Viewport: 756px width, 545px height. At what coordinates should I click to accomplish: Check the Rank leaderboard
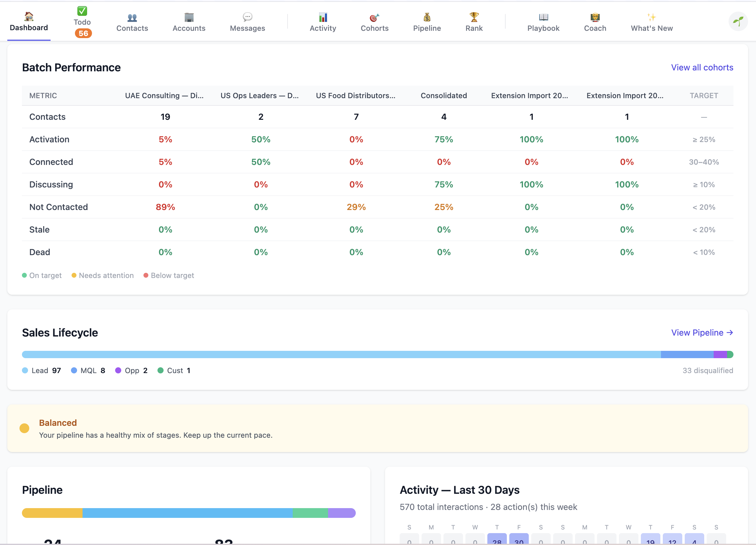click(474, 22)
